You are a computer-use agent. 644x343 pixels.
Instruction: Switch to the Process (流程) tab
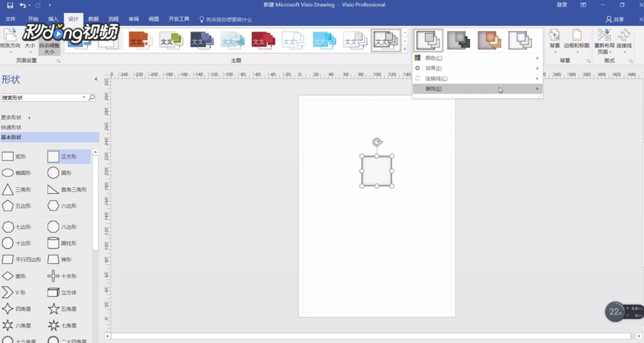coord(114,19)
